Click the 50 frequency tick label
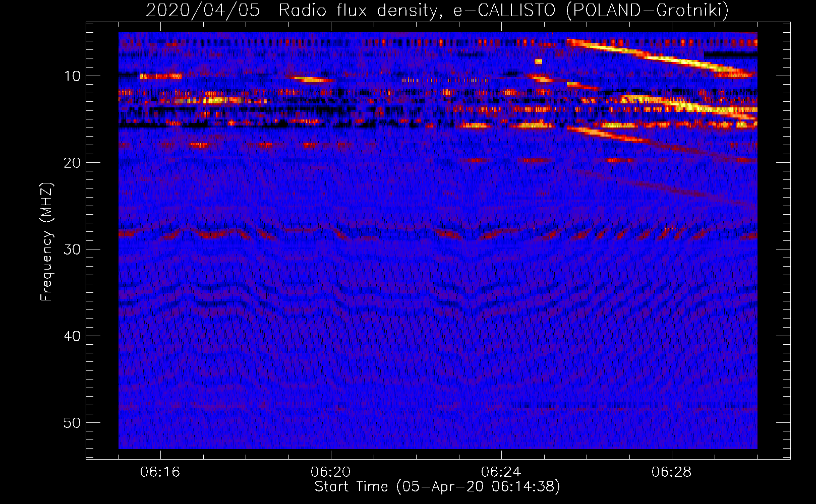The height and width of the screenshot is (504, 816). 72,423
